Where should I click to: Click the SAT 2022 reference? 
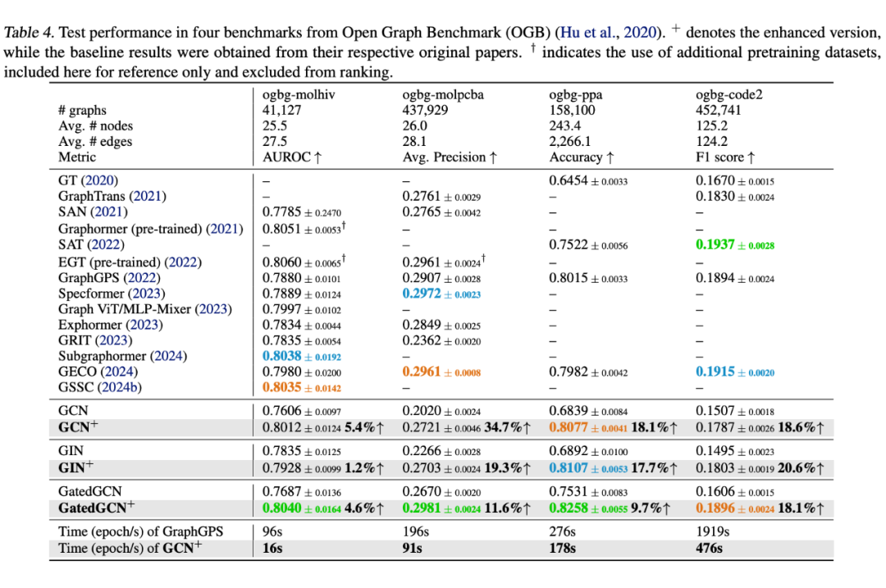[x=106, y=244]
